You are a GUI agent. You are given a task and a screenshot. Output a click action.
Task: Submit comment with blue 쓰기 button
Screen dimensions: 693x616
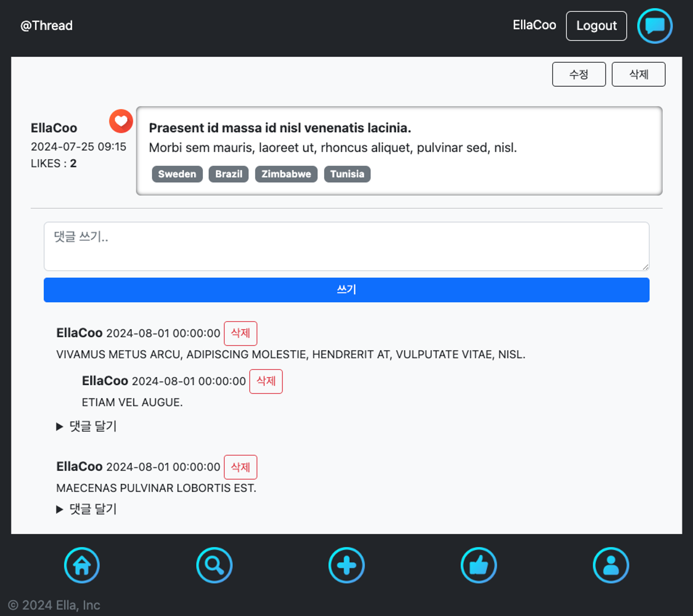[346, 290]
